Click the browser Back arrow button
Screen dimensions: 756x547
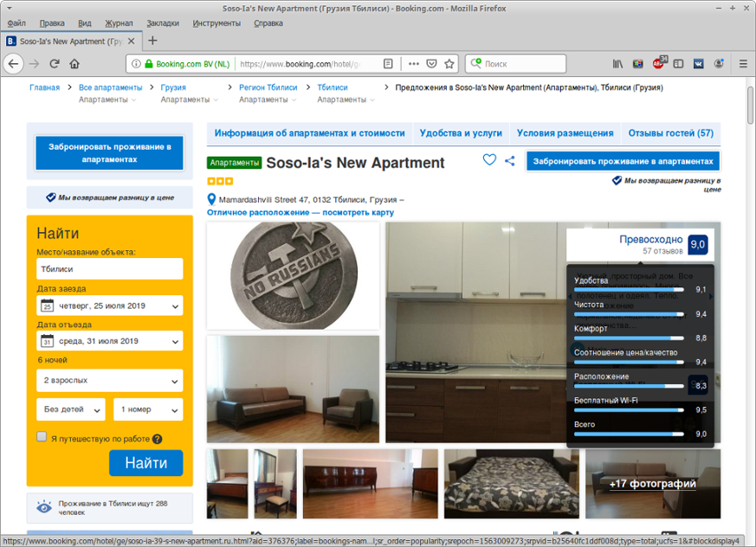[x=14, y=64]
